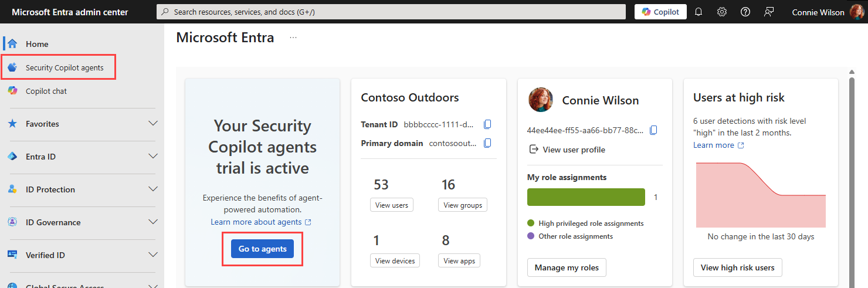
Task: Click the View high risk users button
Action: click(737, 267)
